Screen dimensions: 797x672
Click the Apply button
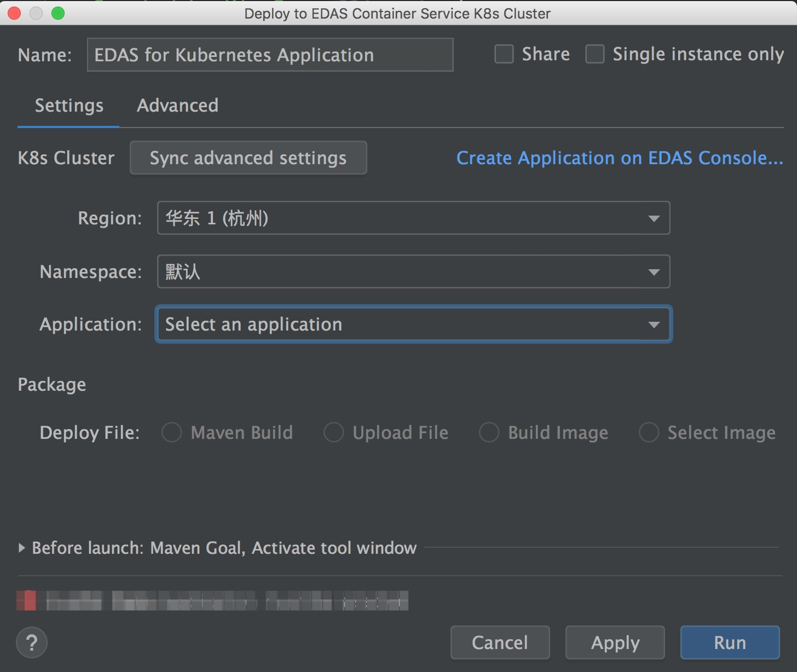pos(615,642)
